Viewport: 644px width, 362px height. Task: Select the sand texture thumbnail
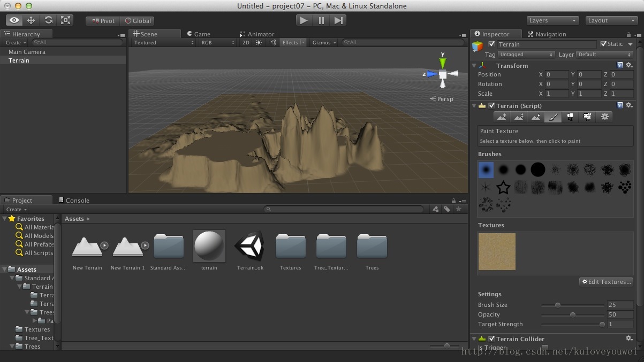497,251
